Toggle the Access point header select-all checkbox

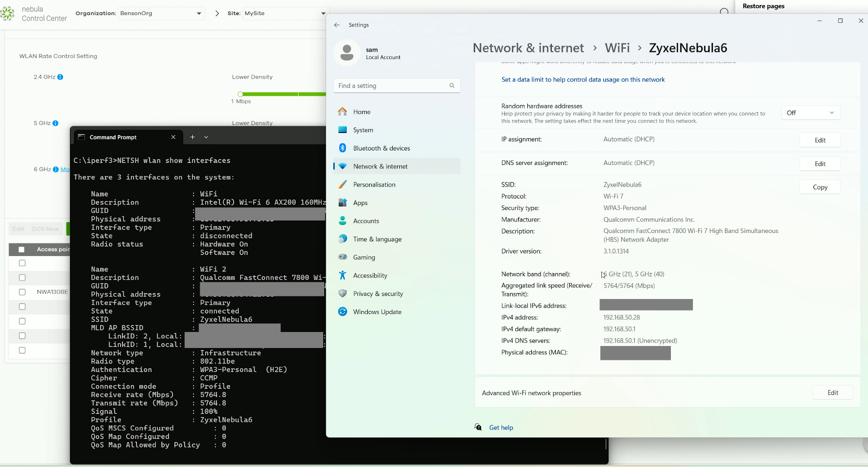22,249
